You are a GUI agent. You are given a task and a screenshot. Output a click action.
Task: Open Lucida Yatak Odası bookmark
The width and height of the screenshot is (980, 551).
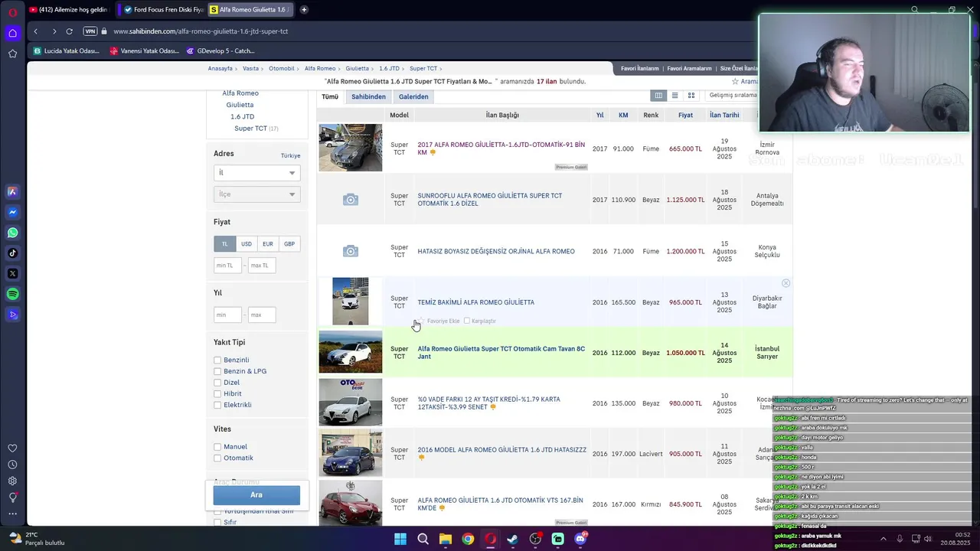pos(68,51)
